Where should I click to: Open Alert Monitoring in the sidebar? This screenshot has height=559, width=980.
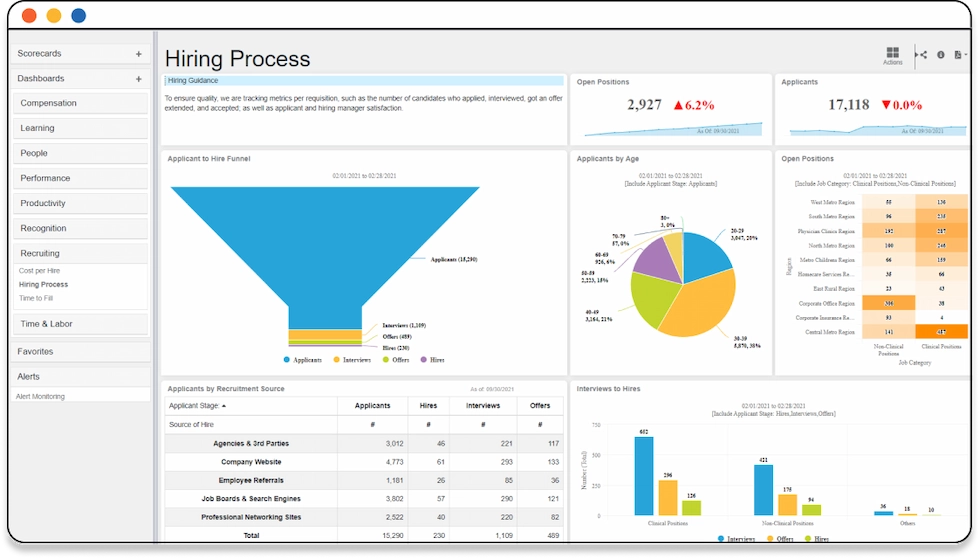40,396
